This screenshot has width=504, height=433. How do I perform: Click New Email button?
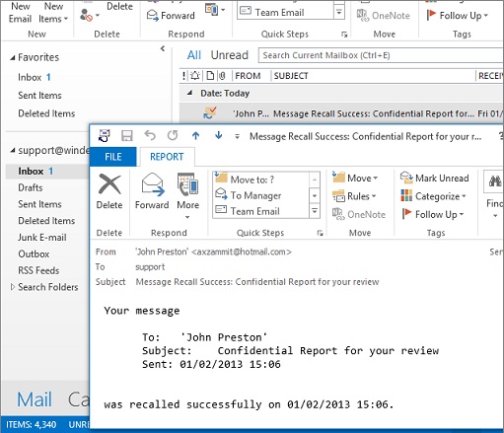click(20, 13)
